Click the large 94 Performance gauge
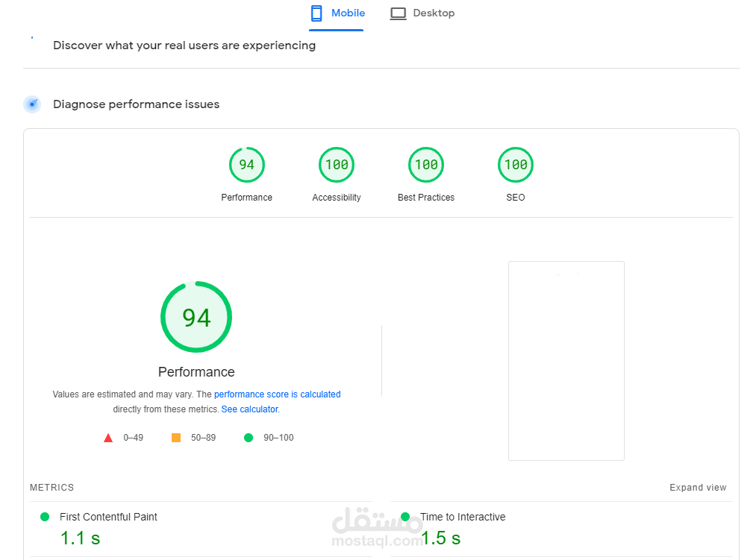 pos(196,318)
